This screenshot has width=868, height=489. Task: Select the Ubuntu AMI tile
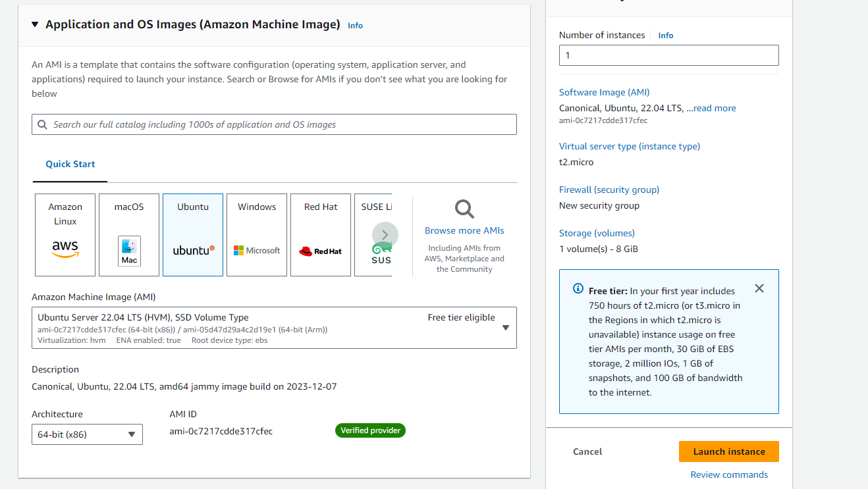(x=193, y=235)
